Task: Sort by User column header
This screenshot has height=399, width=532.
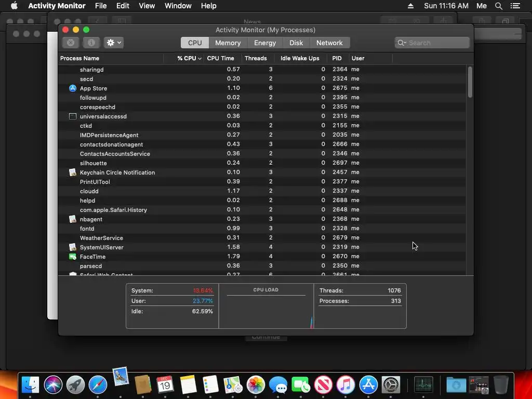Action: (371, 58)
